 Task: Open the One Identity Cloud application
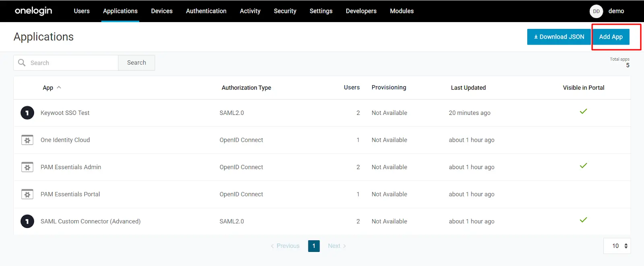coord(65,140)
